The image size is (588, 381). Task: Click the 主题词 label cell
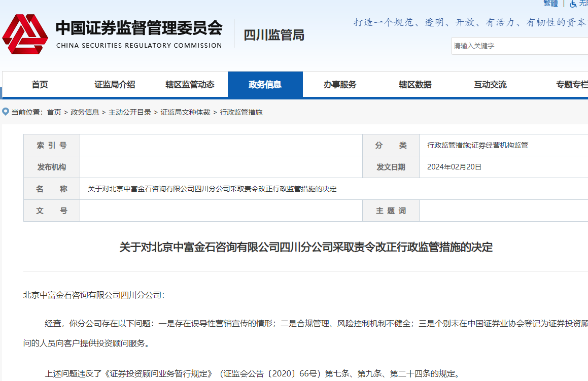tap(391, 211)
